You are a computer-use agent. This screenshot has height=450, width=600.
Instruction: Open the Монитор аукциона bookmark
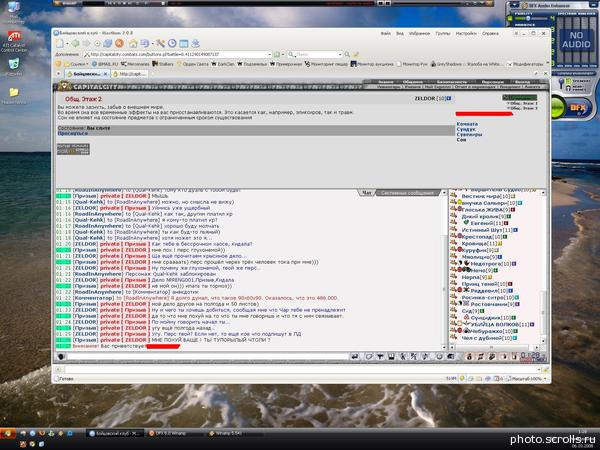372,64
